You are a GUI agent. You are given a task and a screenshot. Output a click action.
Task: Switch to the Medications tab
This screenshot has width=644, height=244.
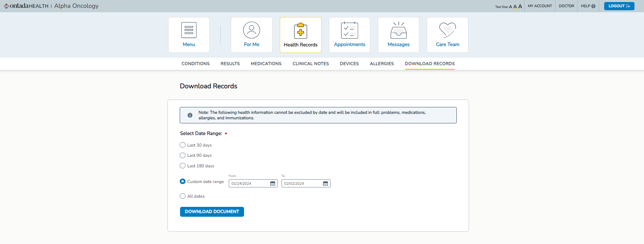(266, 64)
